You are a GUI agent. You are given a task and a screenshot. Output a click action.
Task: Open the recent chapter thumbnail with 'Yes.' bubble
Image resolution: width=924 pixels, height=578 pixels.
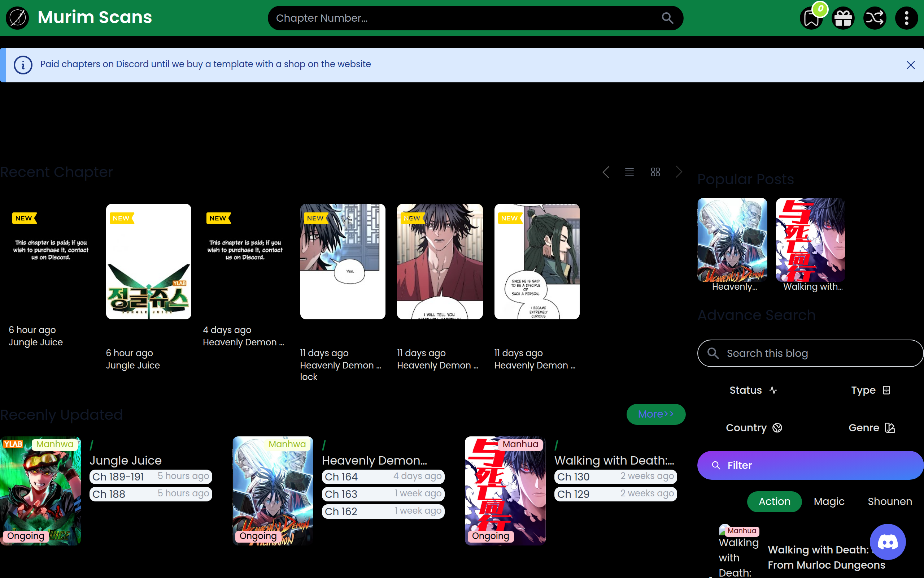[x=343, y=262]
